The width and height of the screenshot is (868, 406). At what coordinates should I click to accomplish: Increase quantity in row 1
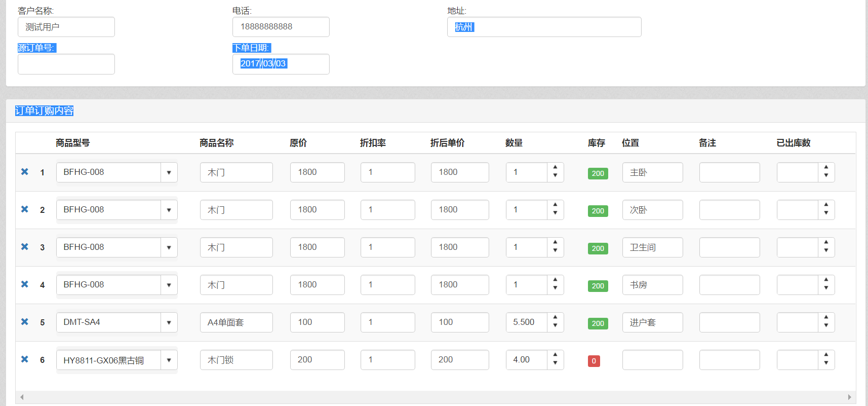pyautogui.click(x=556, y=168)
